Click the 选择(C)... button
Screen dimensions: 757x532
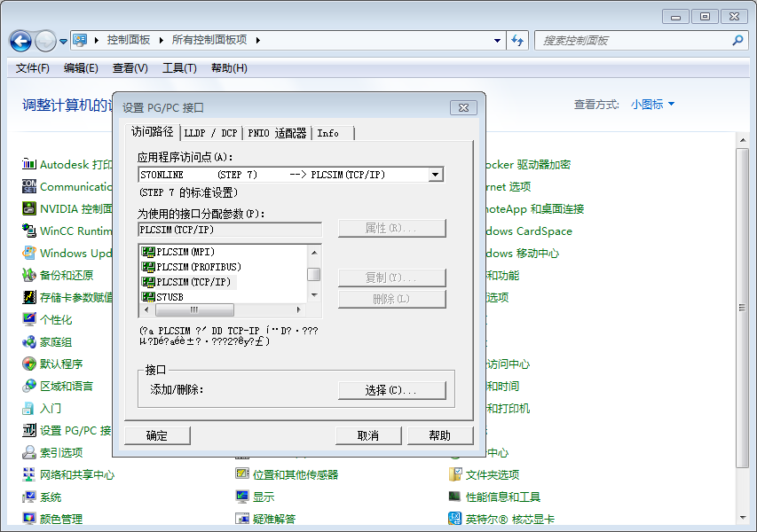click(x=391, y=390)
